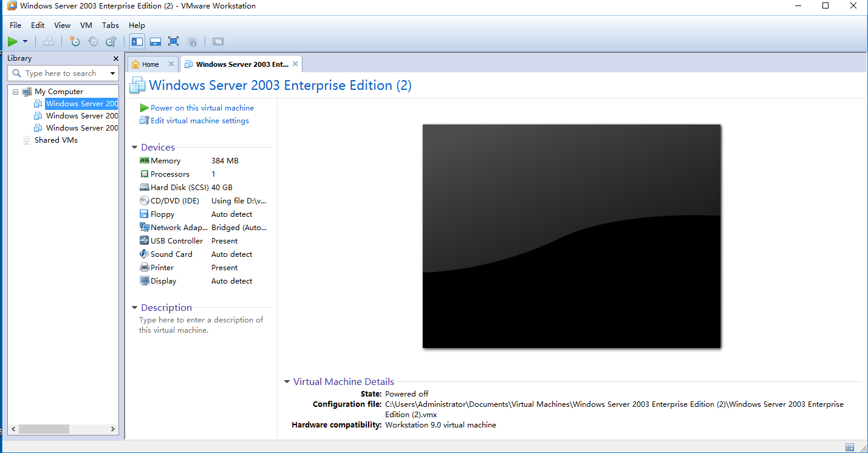Collapse the Virtual Machine Details section
Image resolution: width=868 pixels, height=453 pixels.
(x=287, y=382)
